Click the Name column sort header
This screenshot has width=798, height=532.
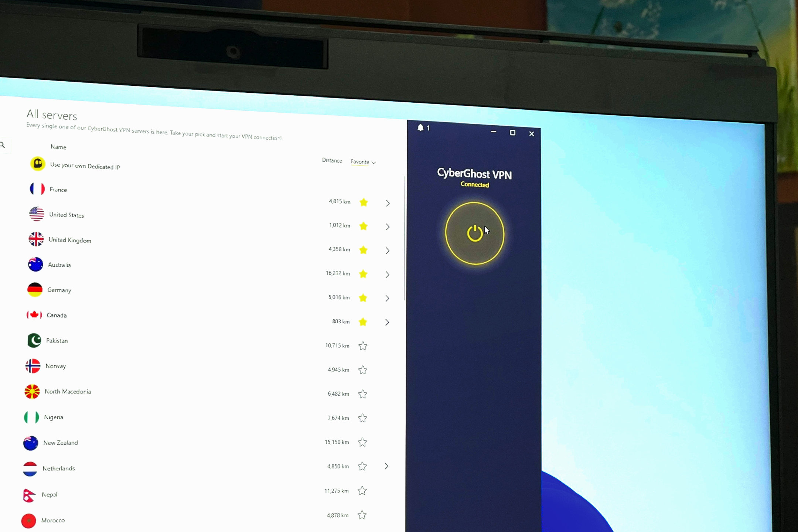click(x=57, y=147)
